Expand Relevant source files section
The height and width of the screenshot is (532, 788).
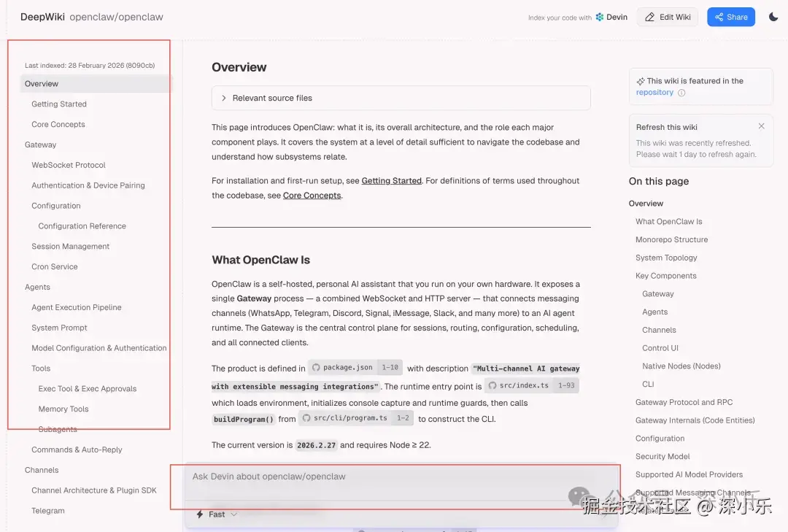(401, 98)
